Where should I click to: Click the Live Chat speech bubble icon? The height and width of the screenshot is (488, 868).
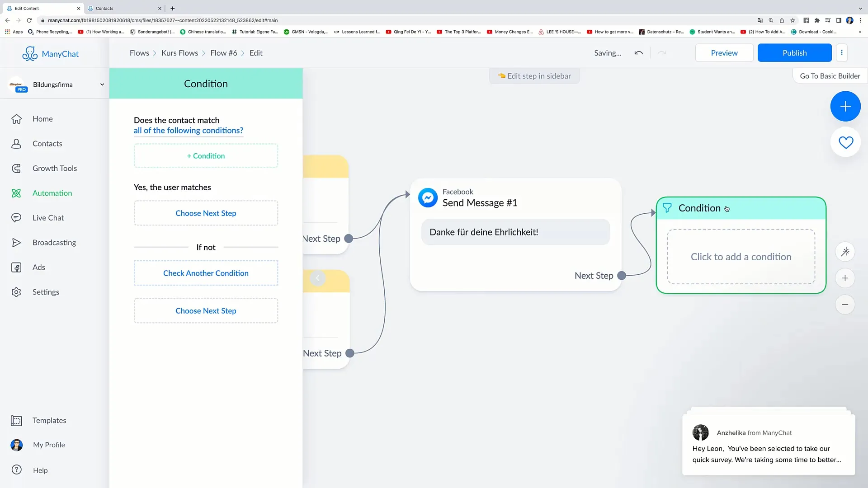(16, 218)
